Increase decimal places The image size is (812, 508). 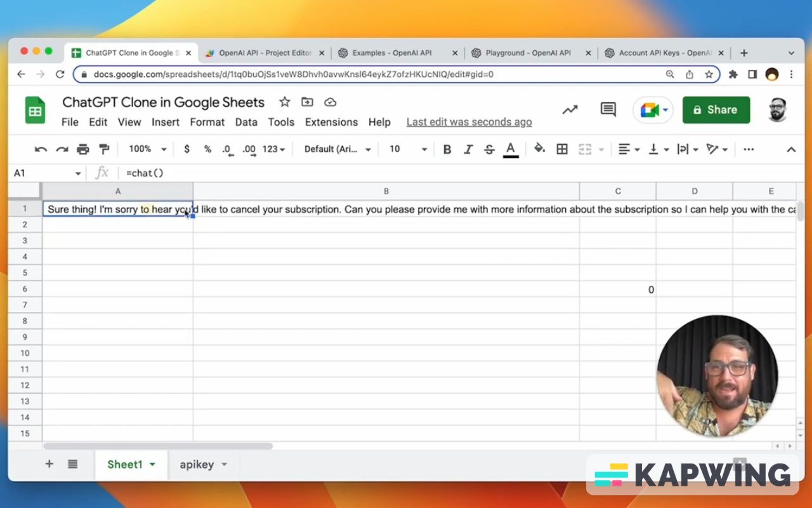249,149
